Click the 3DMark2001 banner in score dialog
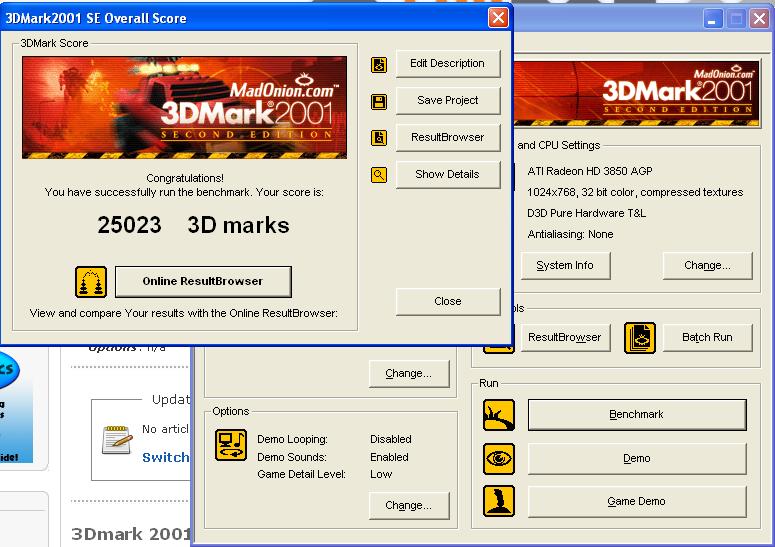Screen dimensions: 775x547 point(184,107)
